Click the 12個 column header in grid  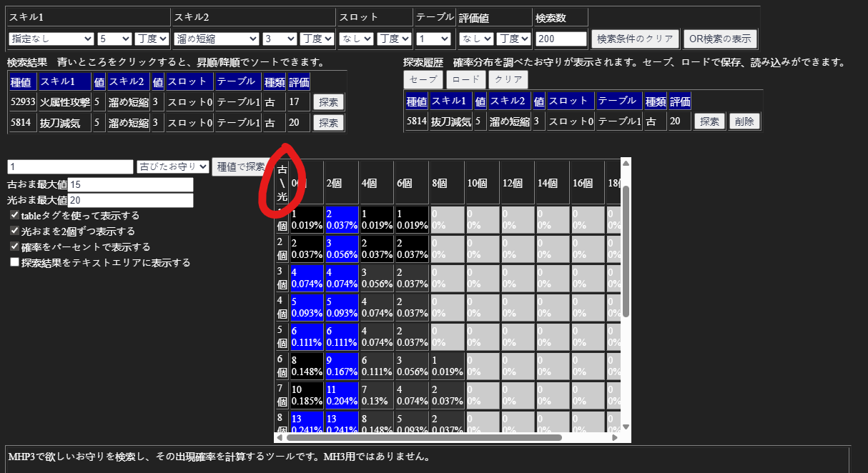517,183
